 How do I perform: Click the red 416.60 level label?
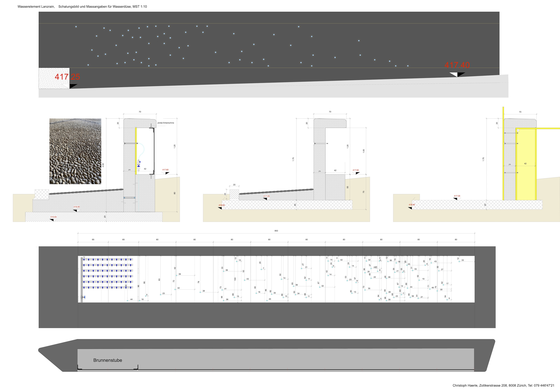pyautogui.click(x=53, y=217)
